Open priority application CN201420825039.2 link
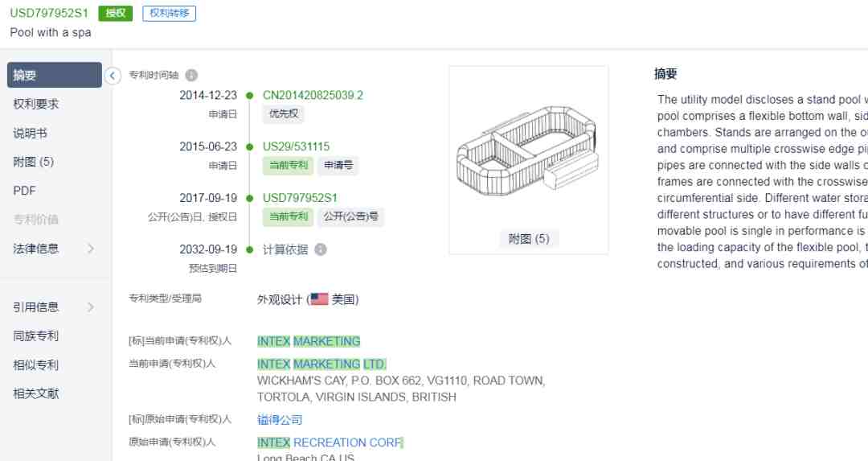 click(x=313, y=95)
